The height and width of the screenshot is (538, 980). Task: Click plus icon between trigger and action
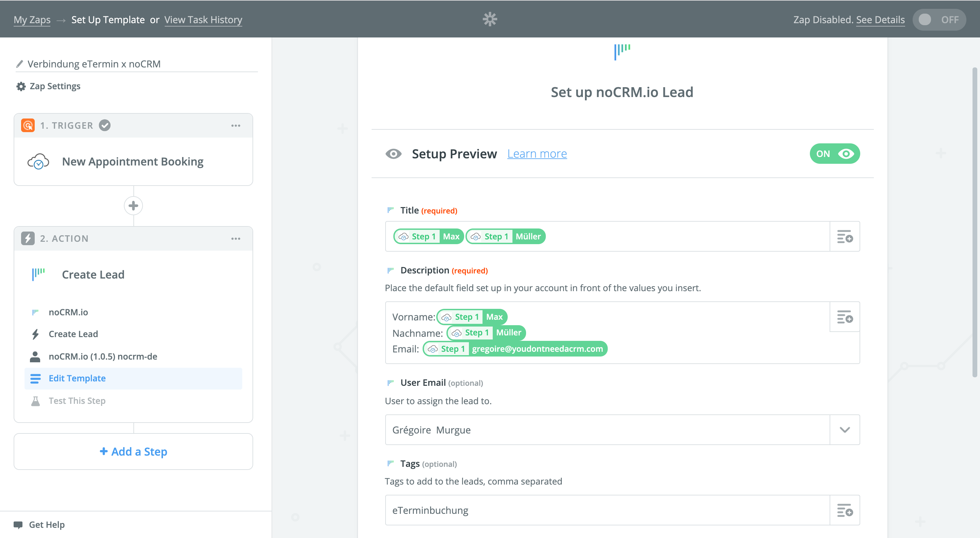(x=133, y=206)
